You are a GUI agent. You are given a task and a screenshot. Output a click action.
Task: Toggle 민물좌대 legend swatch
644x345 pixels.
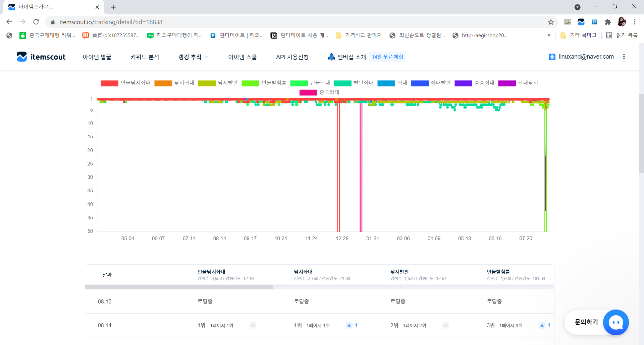299,83
